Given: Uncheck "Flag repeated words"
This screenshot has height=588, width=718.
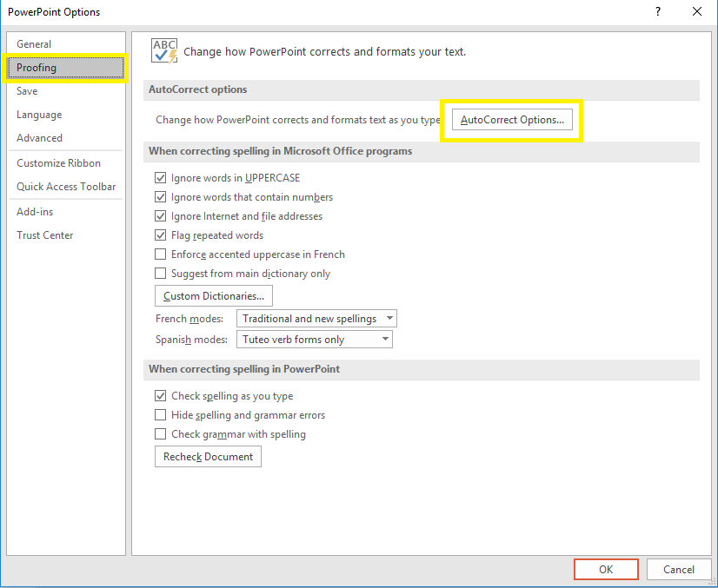Looking at the screenshot, I should click(x=161, y=235).
